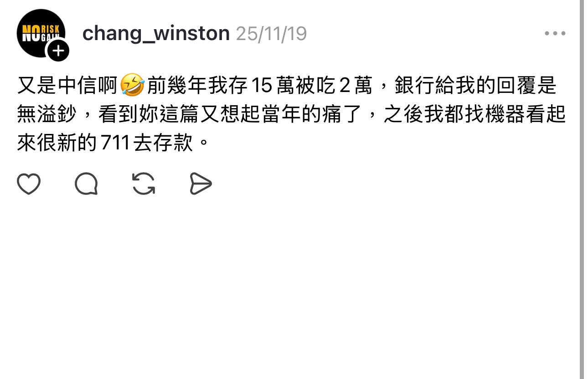Share the post with the paper plane icon
The width and height of the screenshot is (588, 379).
click(x=201, y=184)
